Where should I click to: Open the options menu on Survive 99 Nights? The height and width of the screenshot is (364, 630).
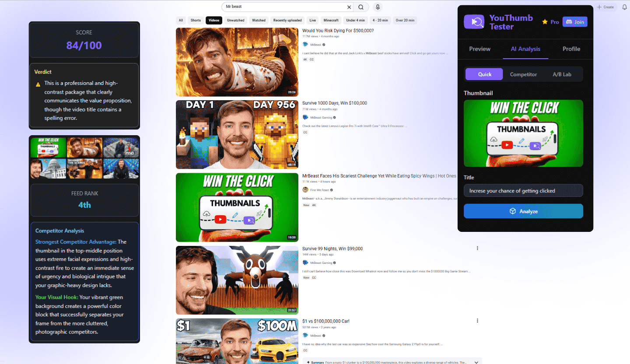477,248
